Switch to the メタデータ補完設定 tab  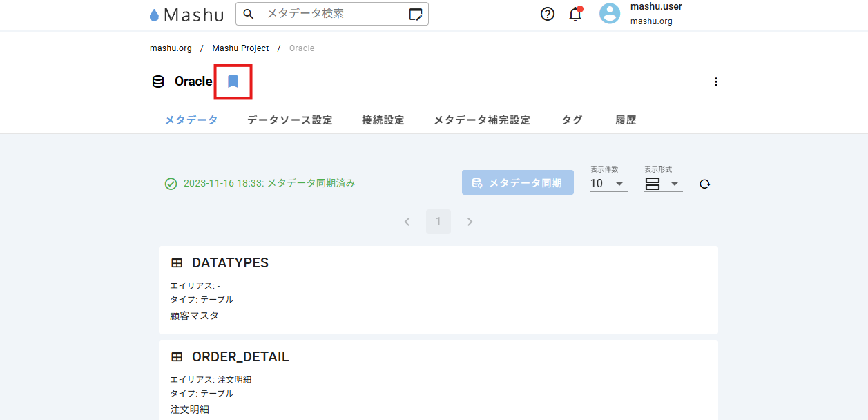click(x=482, y=120)
